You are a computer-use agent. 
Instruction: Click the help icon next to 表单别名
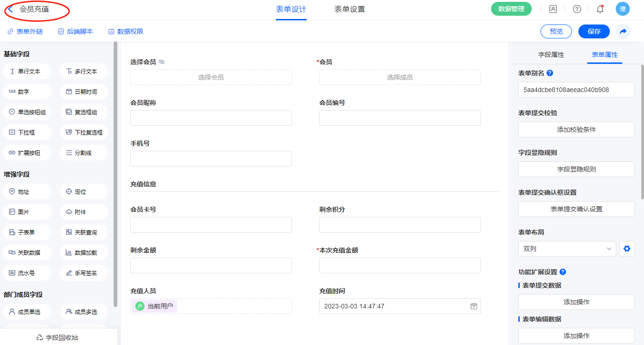[x=550, y=73]
